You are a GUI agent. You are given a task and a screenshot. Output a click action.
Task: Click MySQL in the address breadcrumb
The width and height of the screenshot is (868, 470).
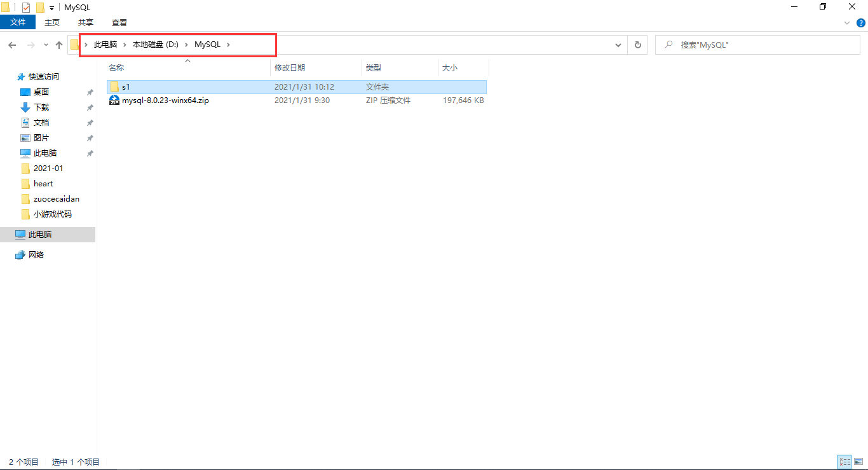[207, 45]
